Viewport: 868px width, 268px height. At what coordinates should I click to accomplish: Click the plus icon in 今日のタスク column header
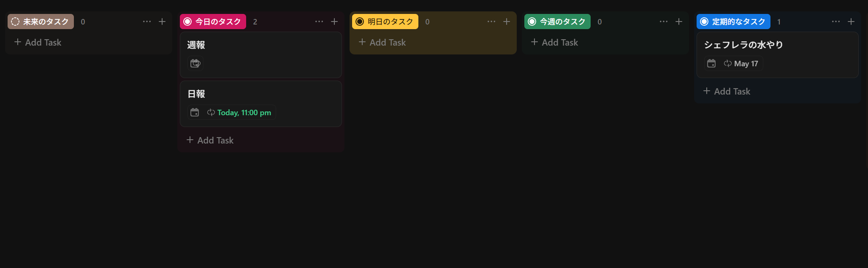point(334,22)
